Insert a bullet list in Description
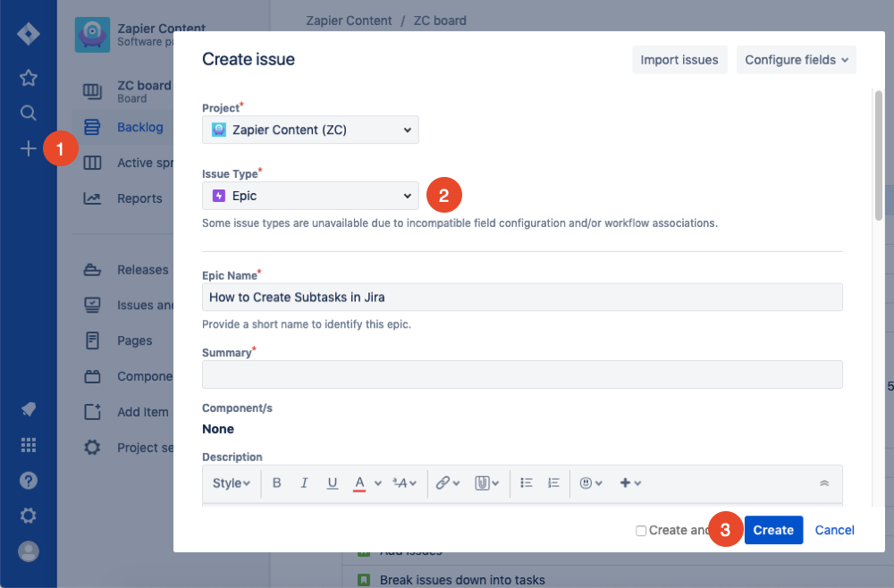 (527, 483)
